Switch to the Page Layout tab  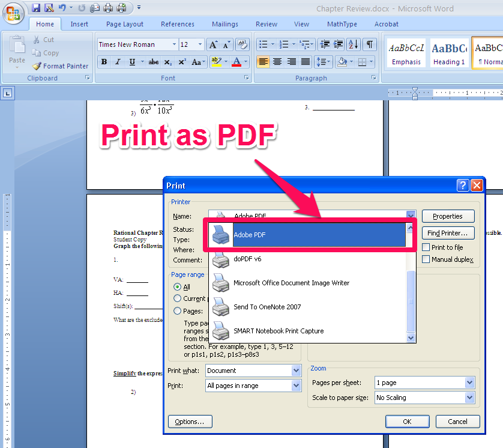click(x=124, y=24)
